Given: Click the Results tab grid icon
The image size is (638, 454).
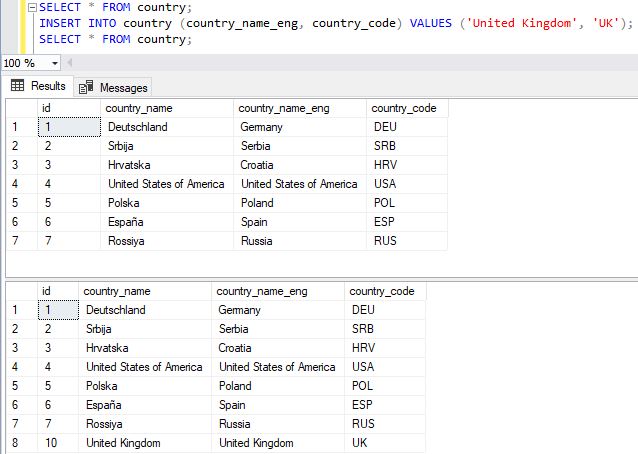Looking at the screenshot, I should coord(17,86).
